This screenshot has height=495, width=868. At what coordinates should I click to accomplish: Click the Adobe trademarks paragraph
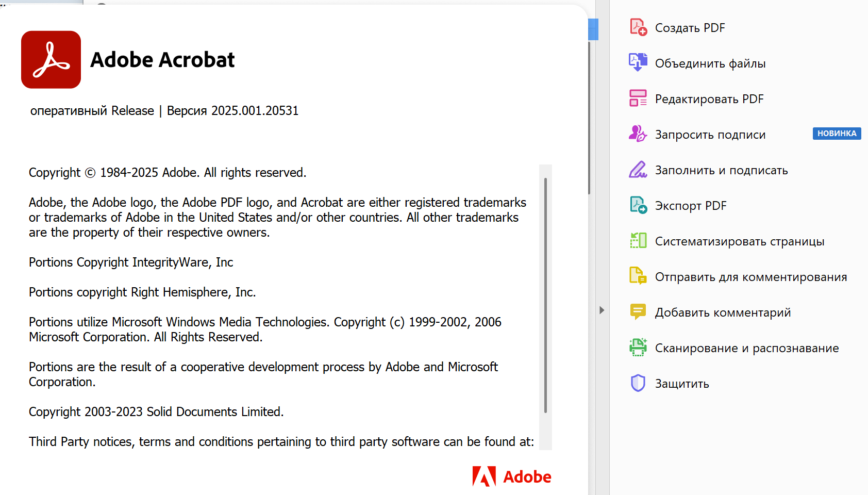(278, 218)
